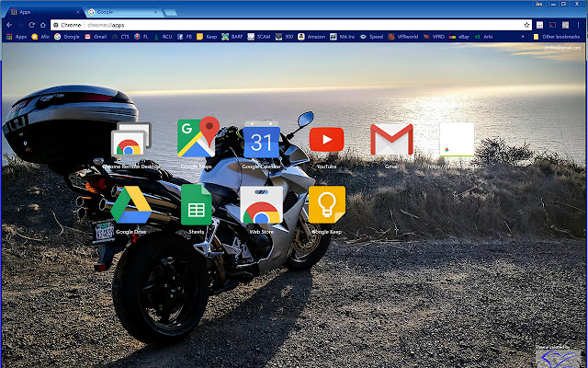
Task: Open the CTS bookmark
Action: point(120,37)
